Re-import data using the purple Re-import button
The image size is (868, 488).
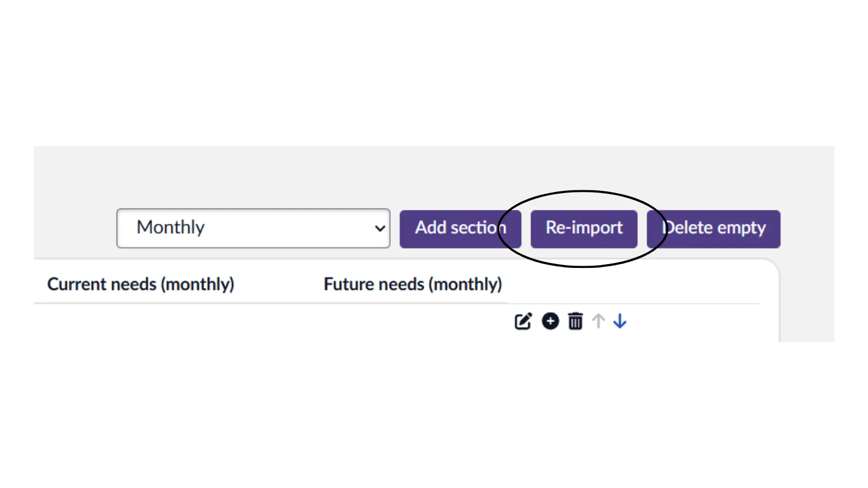coord(584,229)
